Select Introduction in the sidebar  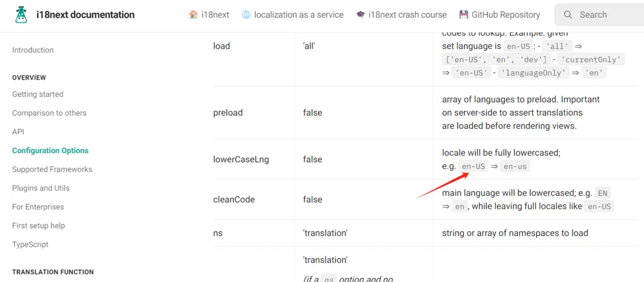pyautogui.click(x=33, y=50)
